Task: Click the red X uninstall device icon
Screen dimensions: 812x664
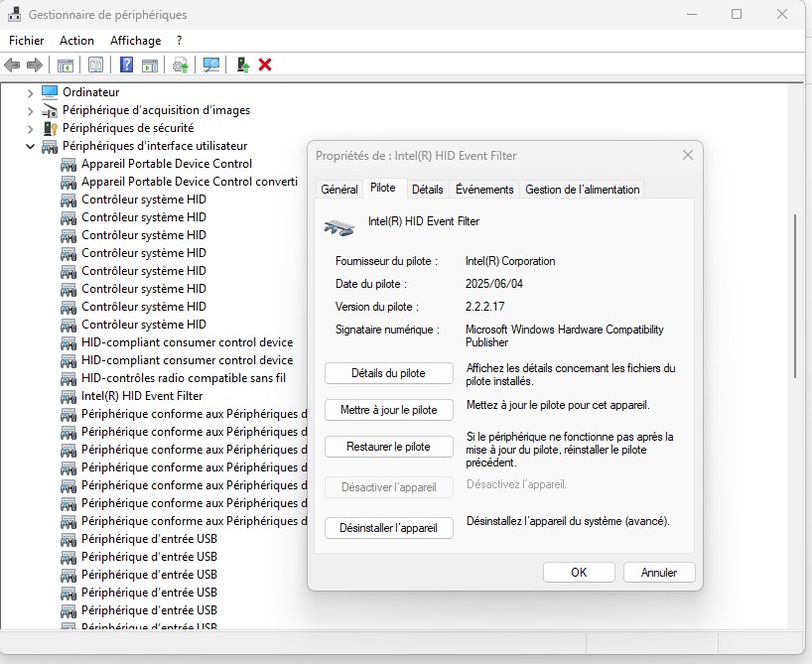Action: 265,65
